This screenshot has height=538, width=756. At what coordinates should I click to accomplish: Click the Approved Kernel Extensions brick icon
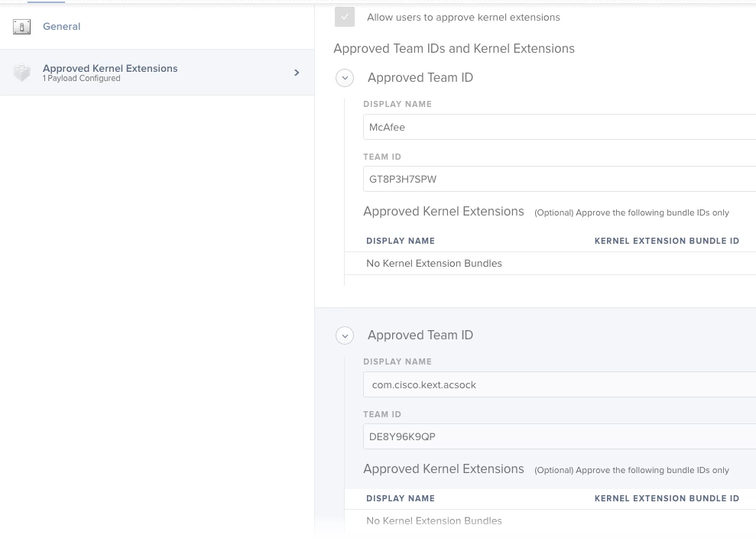click(21, 73)
